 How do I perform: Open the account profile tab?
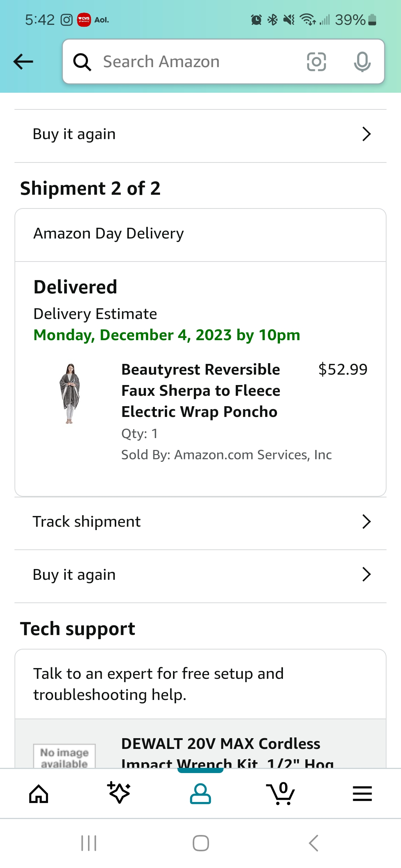coord(200,794)
